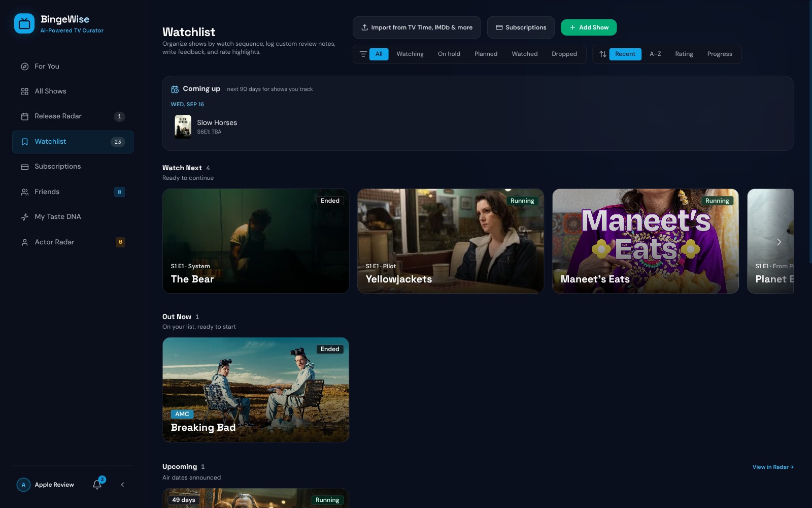The height and width of the screenshot is (508, 812).
Task: Click the Subscriptions card icon in sidebar
Action: tap(24, 167)
